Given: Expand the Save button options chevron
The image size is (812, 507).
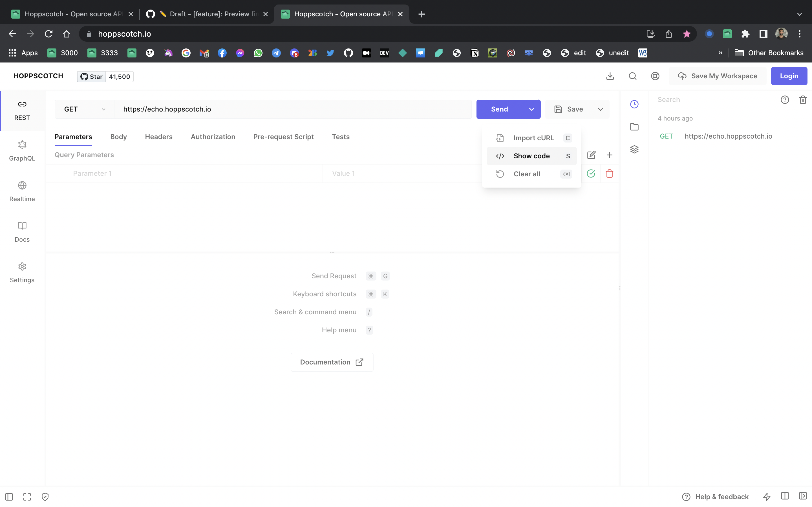Looking at the screenshot, I should [600, 109].
